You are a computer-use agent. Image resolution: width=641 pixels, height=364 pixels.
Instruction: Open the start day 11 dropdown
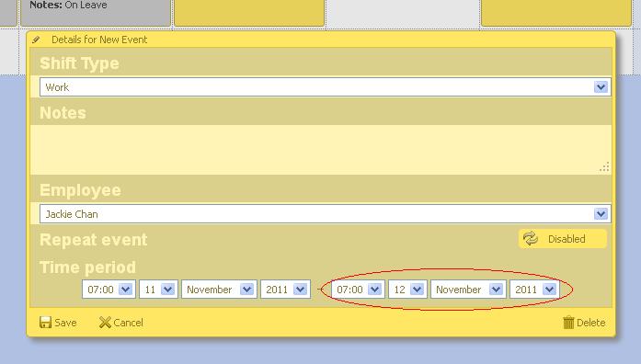(158, 290)
